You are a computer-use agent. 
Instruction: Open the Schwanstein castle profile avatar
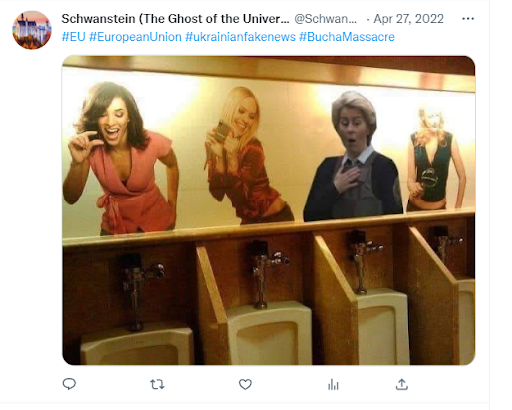[32, 30]
